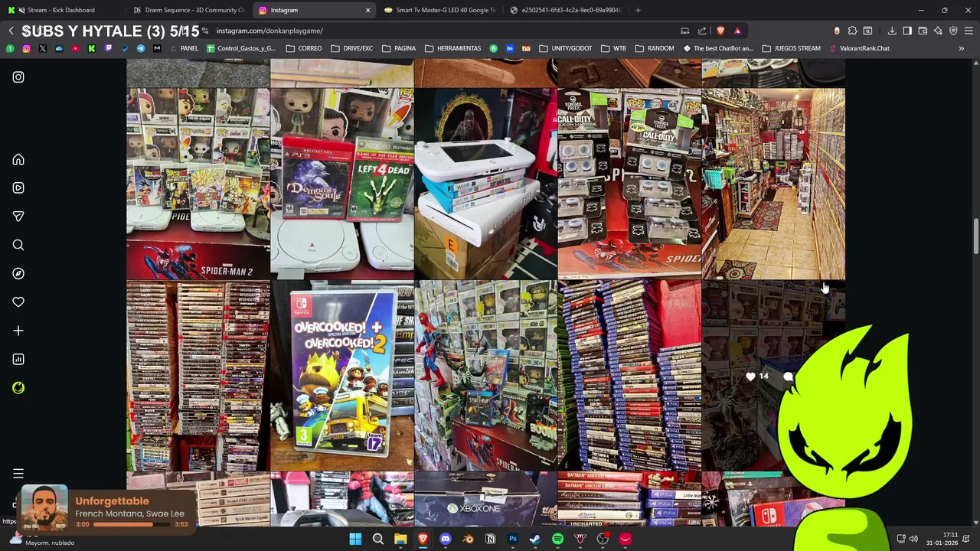Click the Brave Shields lion icon

(x=720, y=31)
